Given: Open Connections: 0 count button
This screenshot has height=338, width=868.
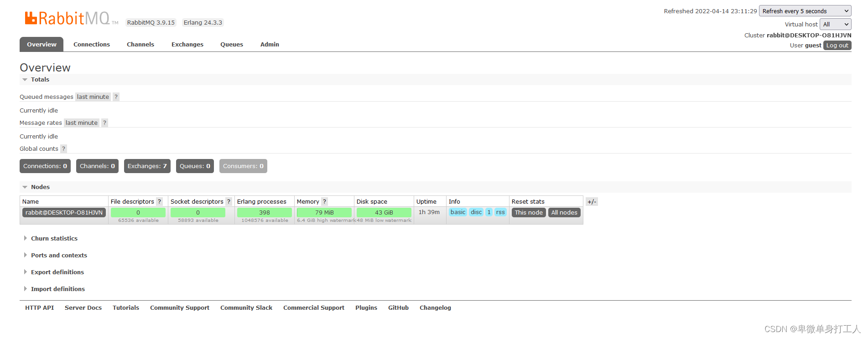Looking at the screenshot, I should [45, 166].
